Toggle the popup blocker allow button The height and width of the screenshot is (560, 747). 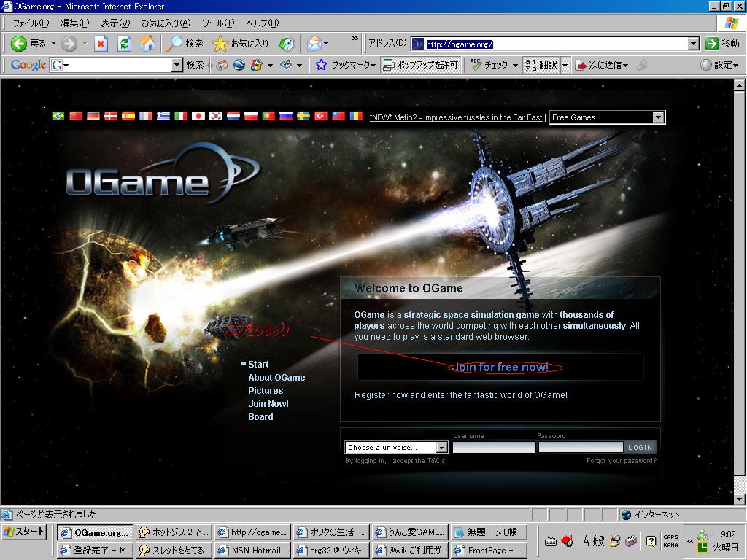pos(421,65)
